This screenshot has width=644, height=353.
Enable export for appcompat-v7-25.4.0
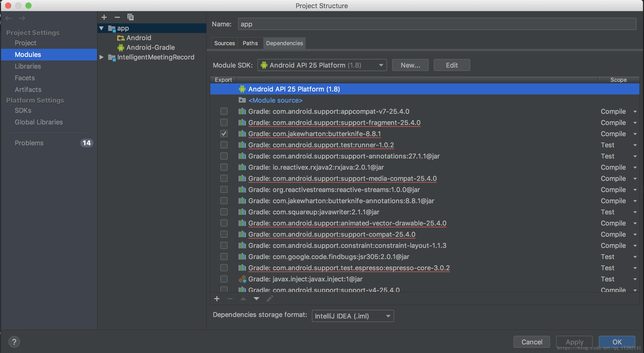click(x=224, y=111)
